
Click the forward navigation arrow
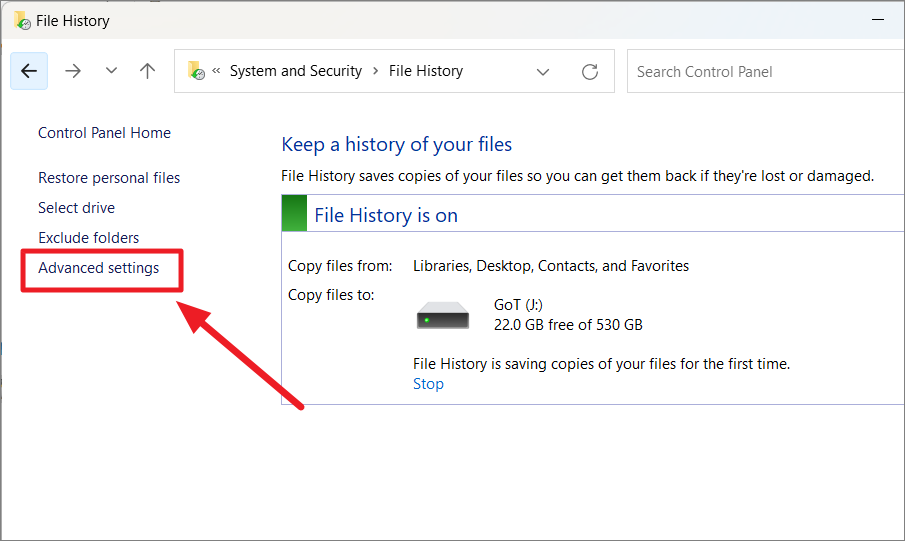[73, 71]
